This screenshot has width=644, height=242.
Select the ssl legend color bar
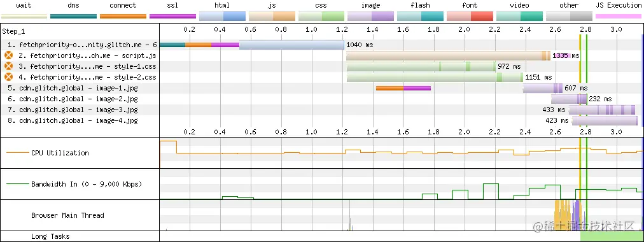click(x=172, y=17)
